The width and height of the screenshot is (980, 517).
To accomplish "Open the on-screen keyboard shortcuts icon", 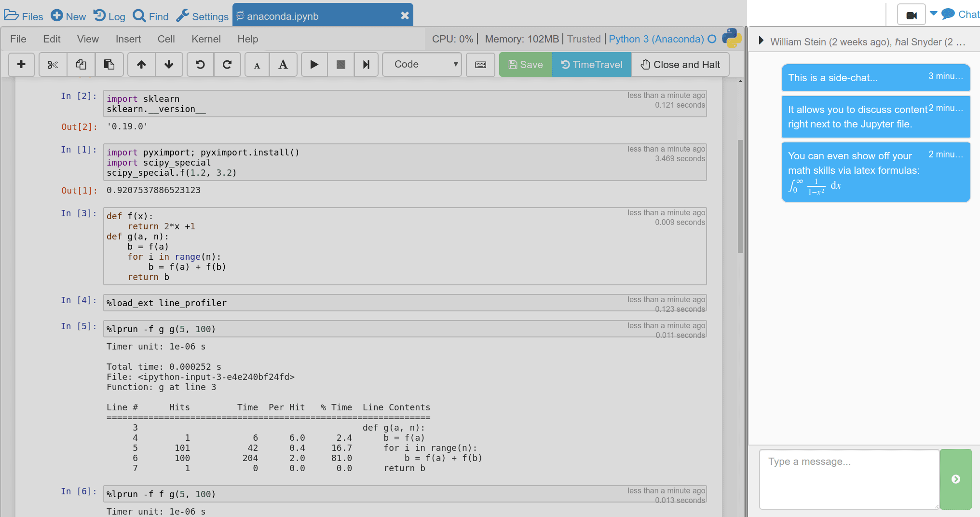I will [480, 64].
